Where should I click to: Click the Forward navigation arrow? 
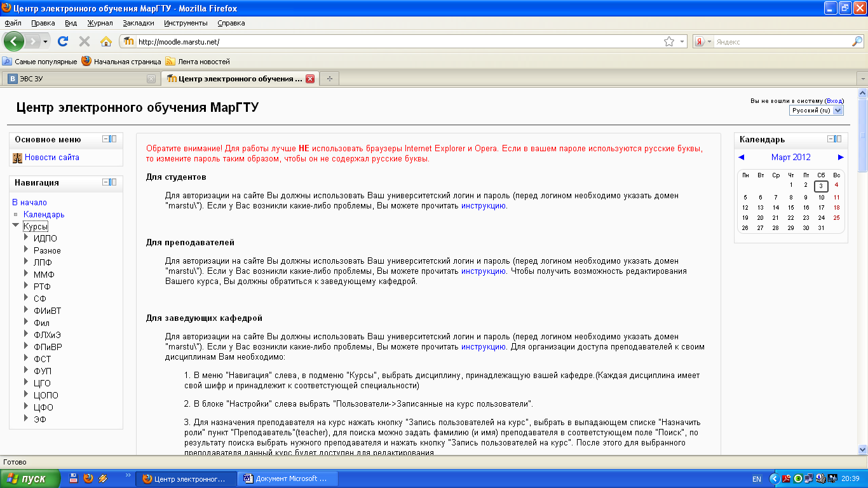tap(33, 41)
